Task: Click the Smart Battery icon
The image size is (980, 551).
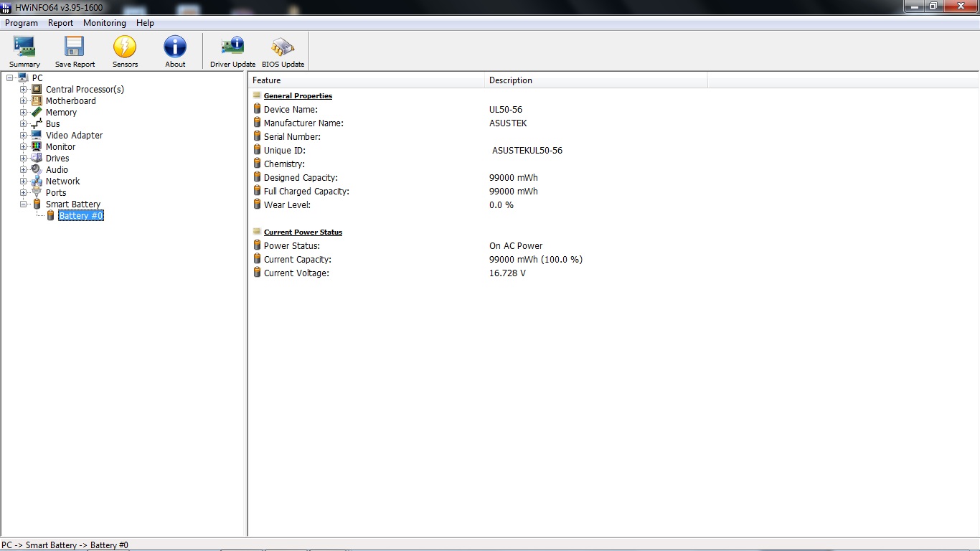Action: pyautogui.click(x=37, y=204)
